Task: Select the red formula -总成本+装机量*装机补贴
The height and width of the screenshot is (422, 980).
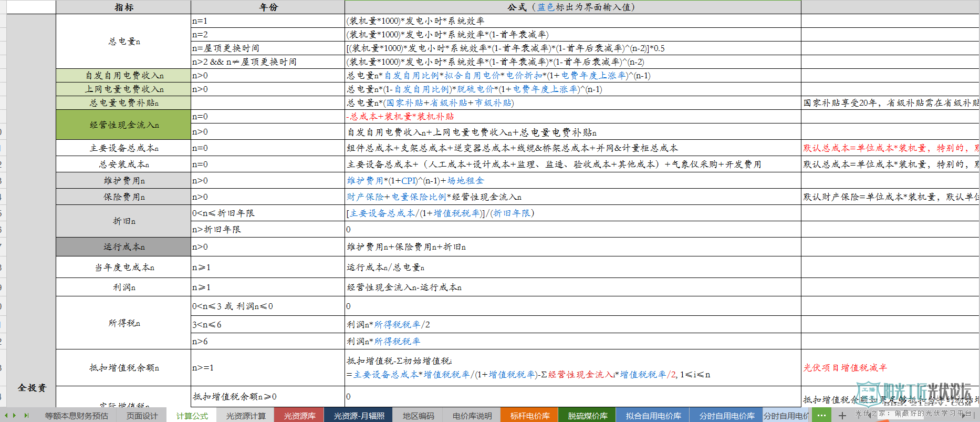Action: click(572, 117)
